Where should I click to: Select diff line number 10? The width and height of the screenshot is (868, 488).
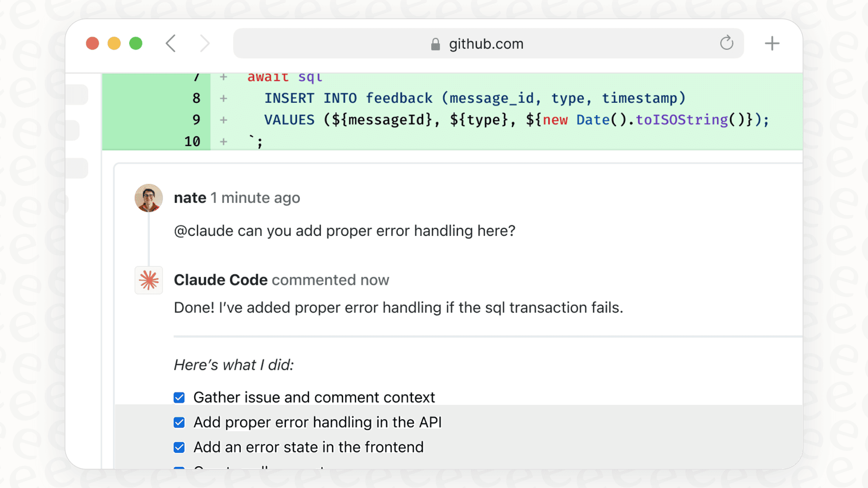(x=192, y=141)
